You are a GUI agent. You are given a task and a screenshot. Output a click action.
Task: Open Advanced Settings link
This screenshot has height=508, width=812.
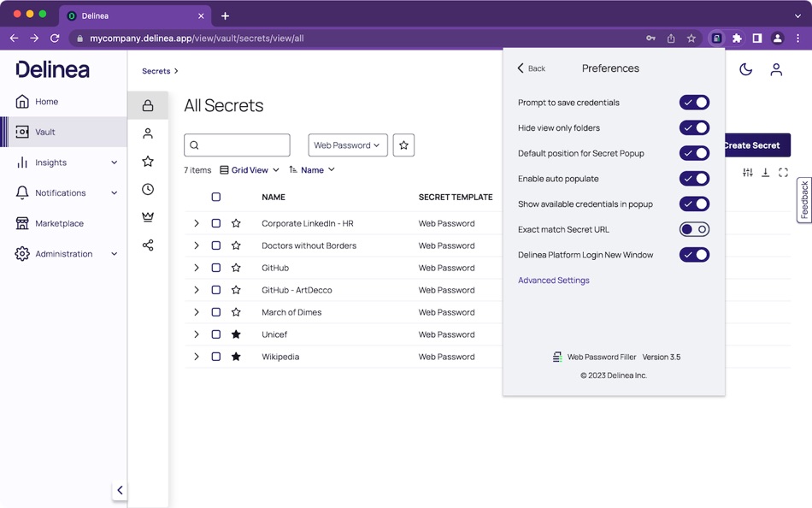click(554, 281)
